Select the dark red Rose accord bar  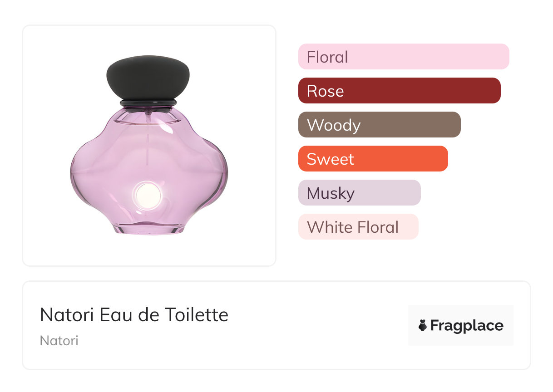399,91
